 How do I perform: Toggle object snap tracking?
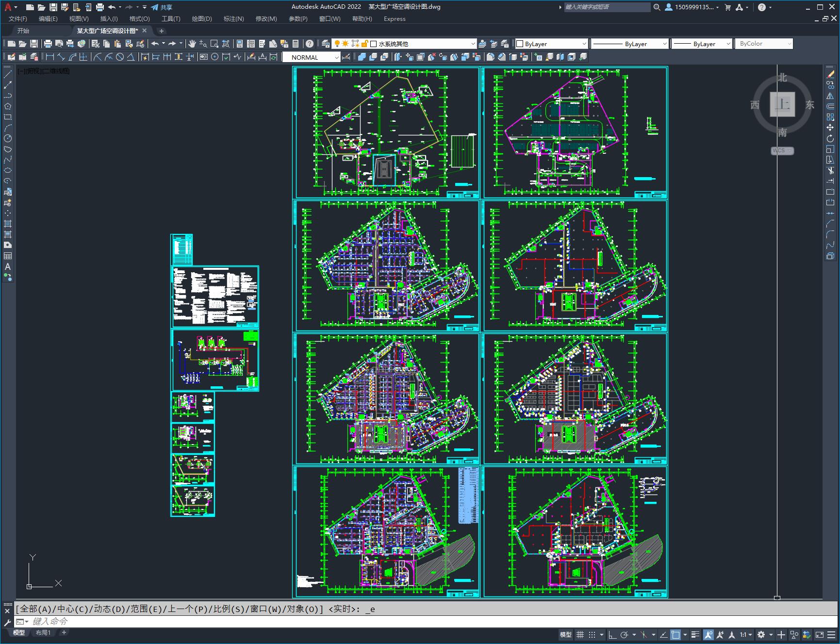click(663, 634)
